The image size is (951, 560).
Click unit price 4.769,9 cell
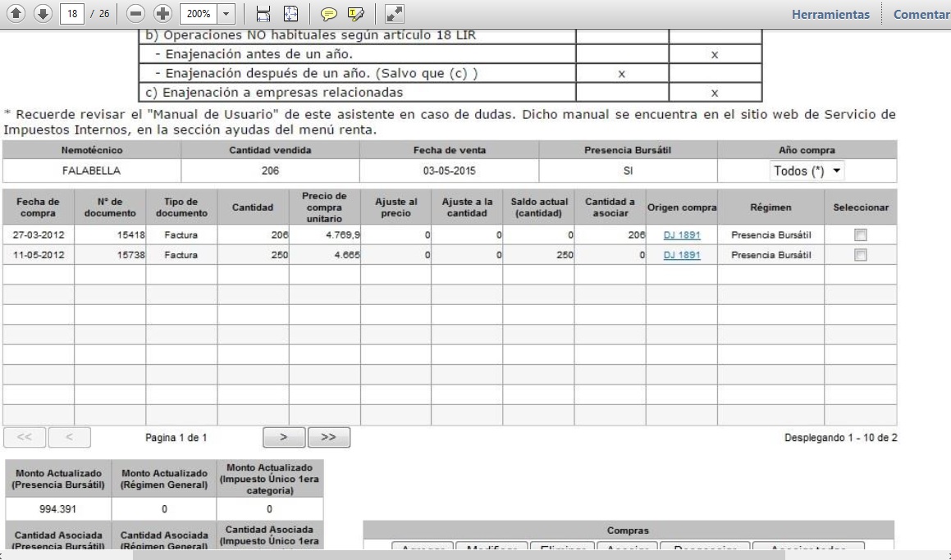324,234
